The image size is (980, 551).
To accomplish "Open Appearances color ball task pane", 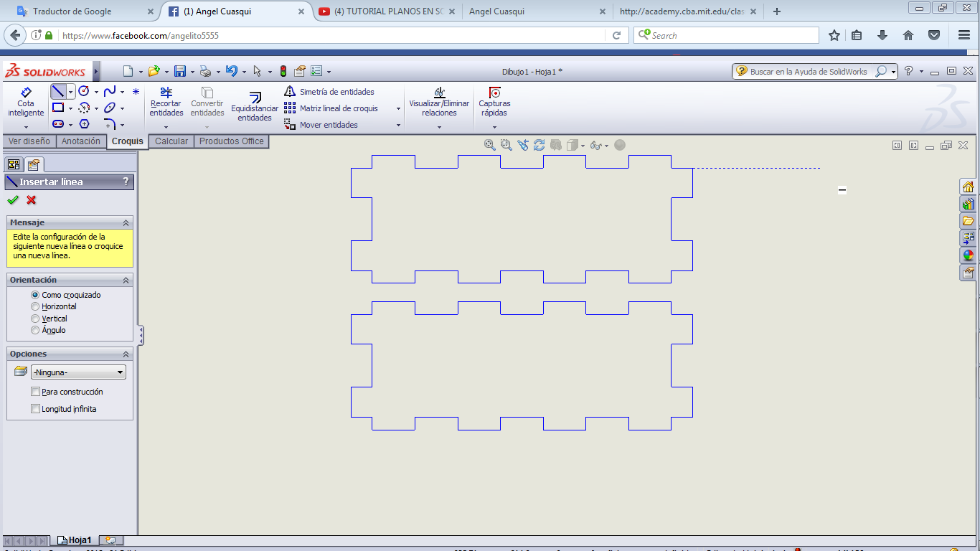I will click(968, 255).
